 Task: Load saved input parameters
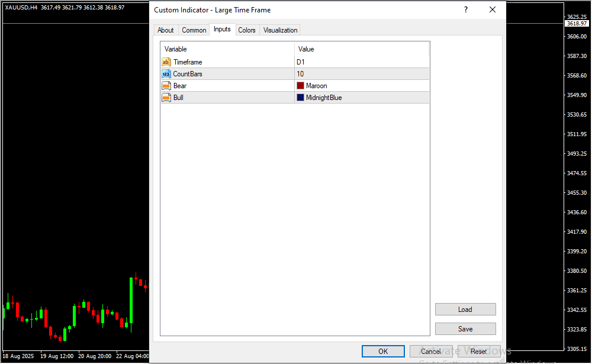coord(465,310)
